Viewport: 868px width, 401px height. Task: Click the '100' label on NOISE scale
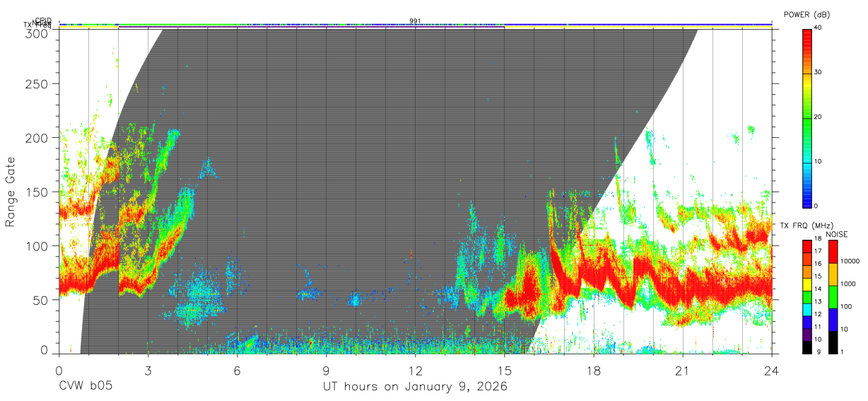point(846,308)
